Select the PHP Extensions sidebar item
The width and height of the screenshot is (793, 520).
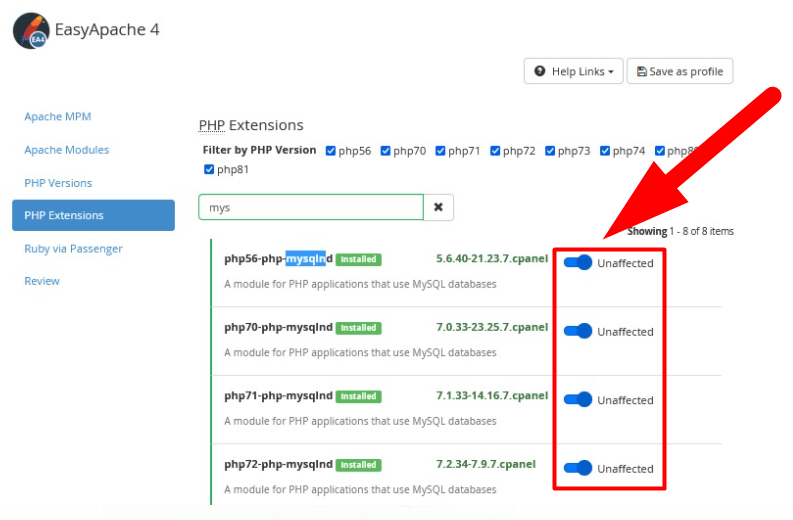tap(94, 215)
